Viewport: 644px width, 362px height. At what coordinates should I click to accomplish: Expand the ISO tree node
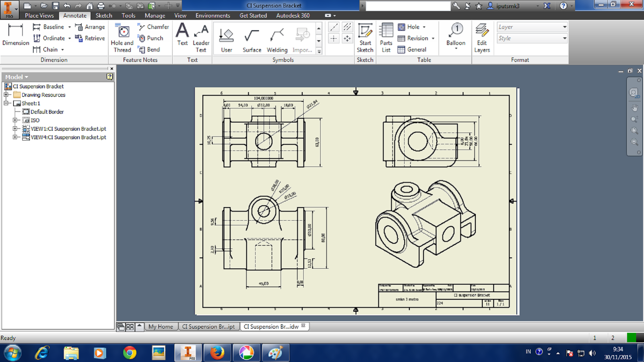click(x=15, y=120)
